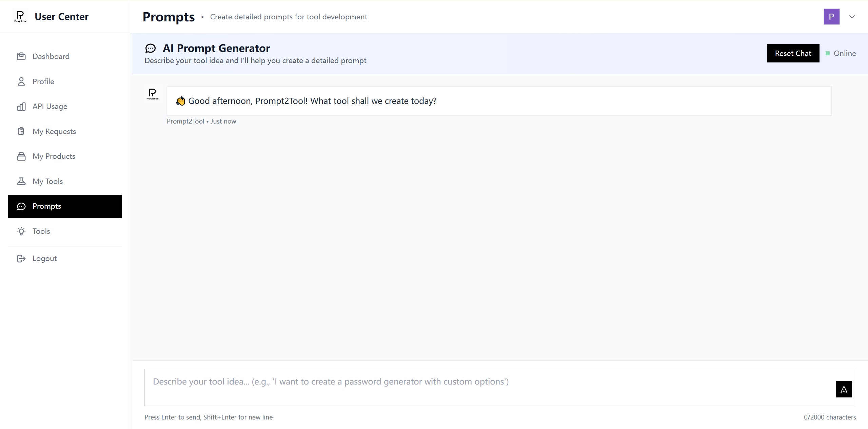Click the My Requests clipboard icon

click(x=21, y=131)
